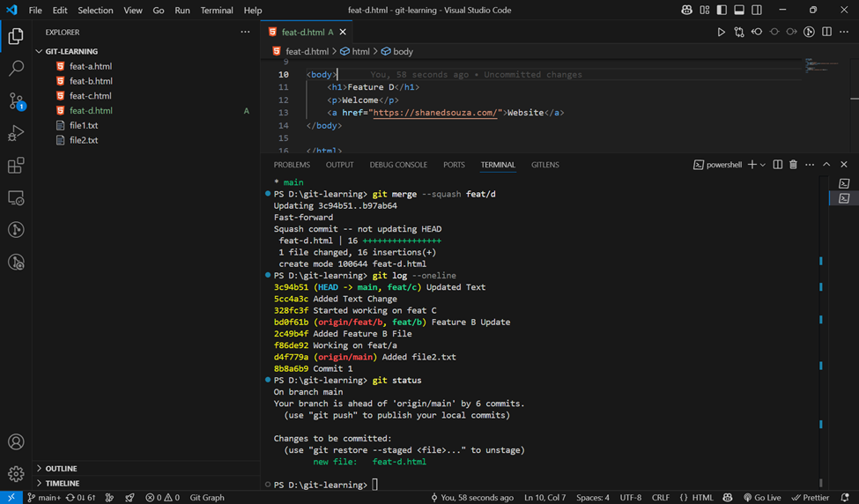
Task: Change the HTML language mode
Action: tap(702, 498)
